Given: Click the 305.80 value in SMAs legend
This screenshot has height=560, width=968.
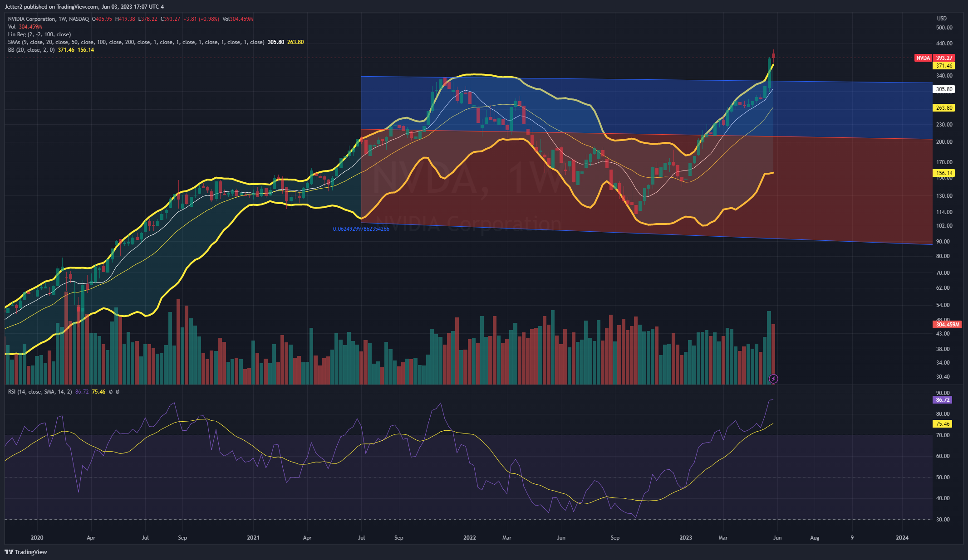Looking at the screenshot, I should 276,42.
